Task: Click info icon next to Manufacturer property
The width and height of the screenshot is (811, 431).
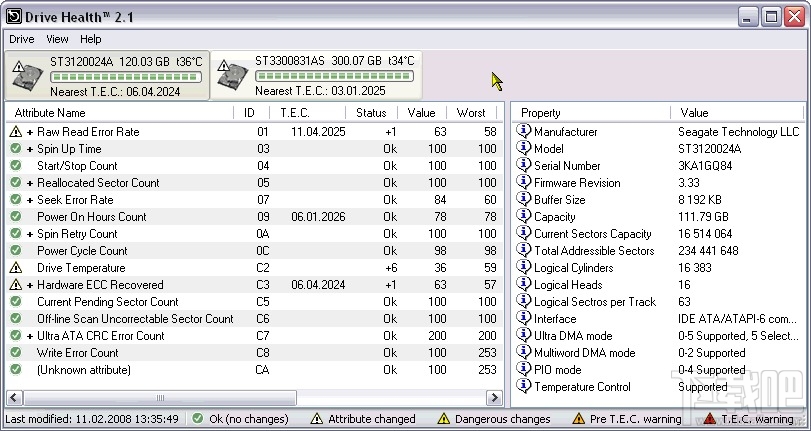Action: pyautogui.click(x=523, y=132)
